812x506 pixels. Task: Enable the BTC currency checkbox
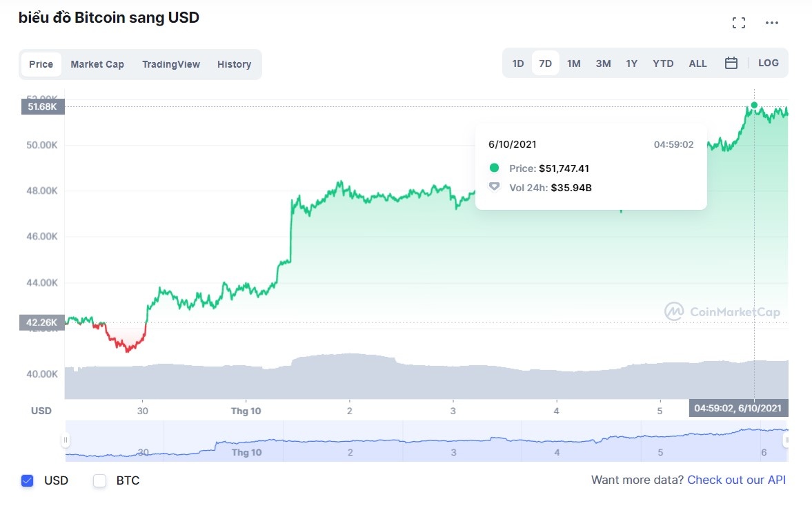100,480
